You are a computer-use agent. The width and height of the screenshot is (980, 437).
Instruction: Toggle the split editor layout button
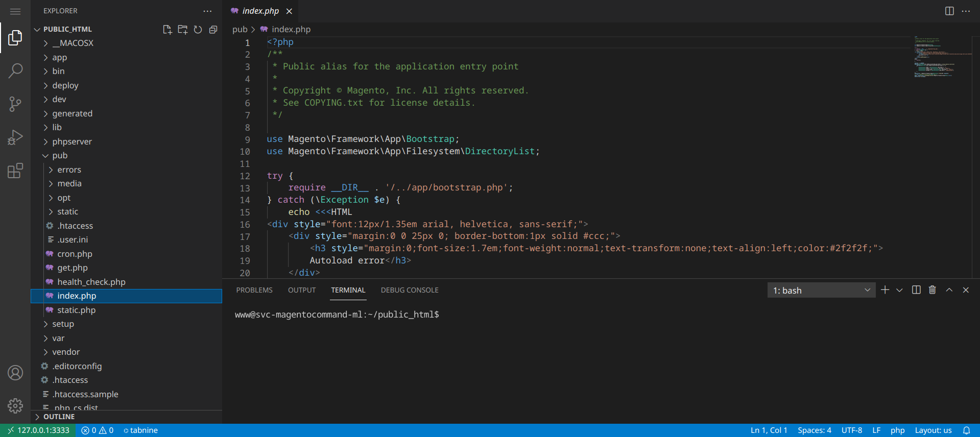(x=949, y=11)
